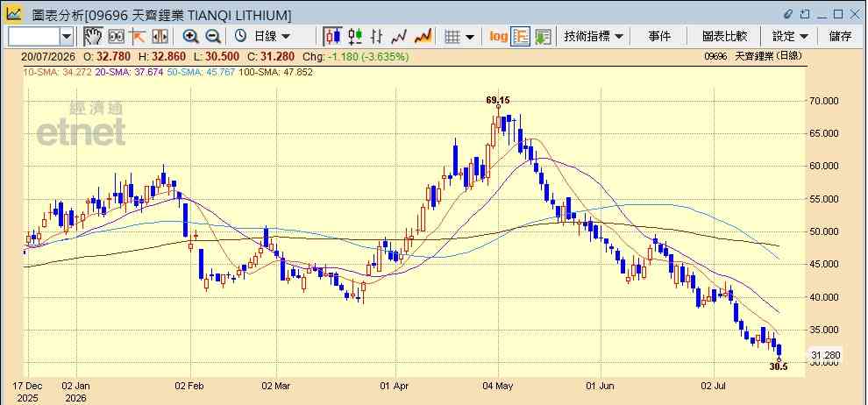Click the green arrow export icon
Viewport: 868px width, 405px height.
[543, 37]
